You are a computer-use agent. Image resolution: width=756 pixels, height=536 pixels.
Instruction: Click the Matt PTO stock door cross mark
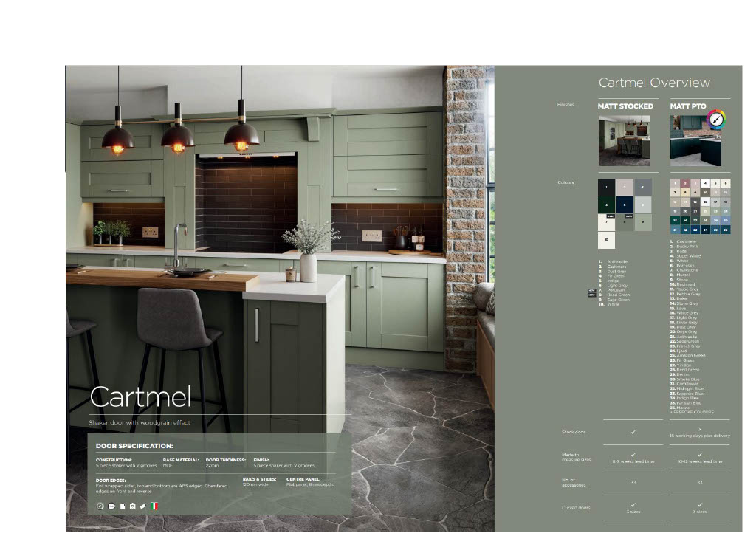point(699,428)
